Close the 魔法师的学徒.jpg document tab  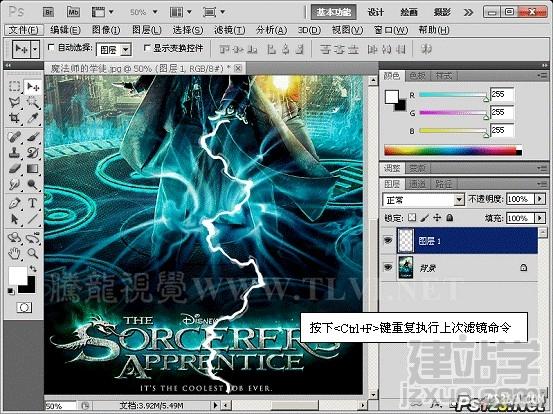click(x=238, y=68)
